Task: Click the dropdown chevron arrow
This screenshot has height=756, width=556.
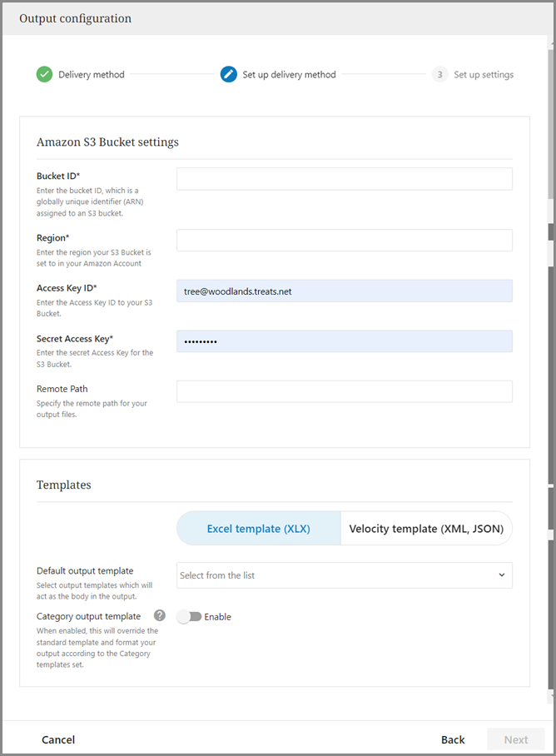Action: tap(501, 575)
